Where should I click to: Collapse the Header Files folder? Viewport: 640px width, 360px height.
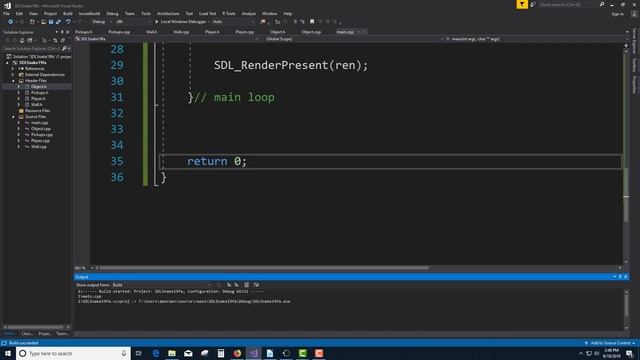point(13,81)
